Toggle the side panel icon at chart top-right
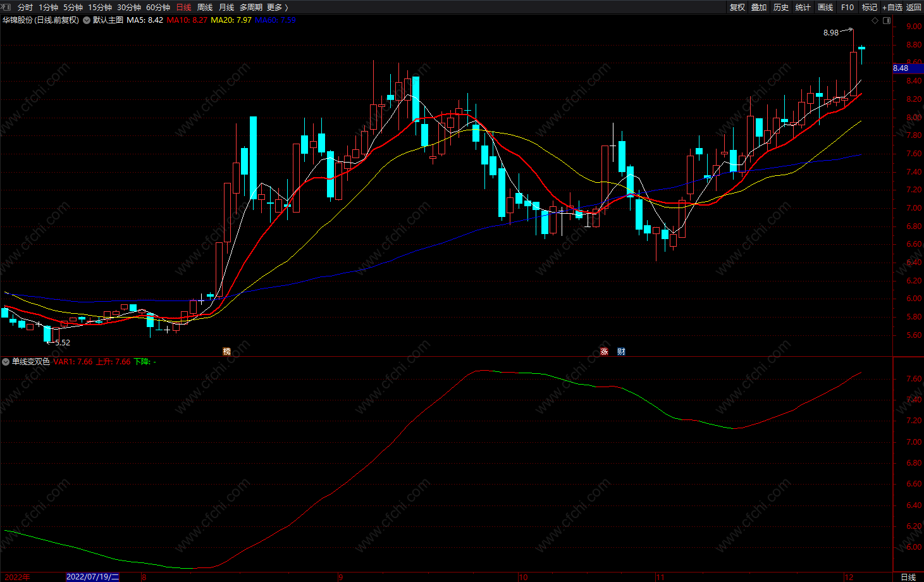The image size is (924, 582). click(887, 20)
